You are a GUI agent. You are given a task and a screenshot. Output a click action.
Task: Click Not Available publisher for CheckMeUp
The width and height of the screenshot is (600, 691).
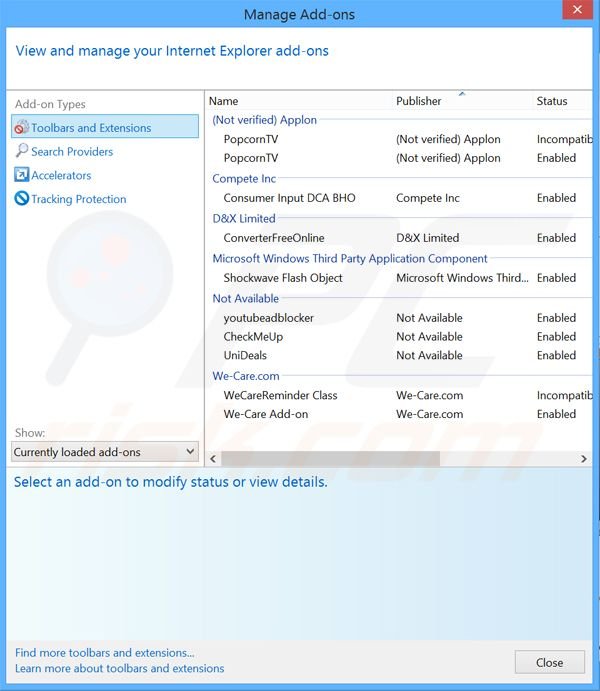coord(429,337)
